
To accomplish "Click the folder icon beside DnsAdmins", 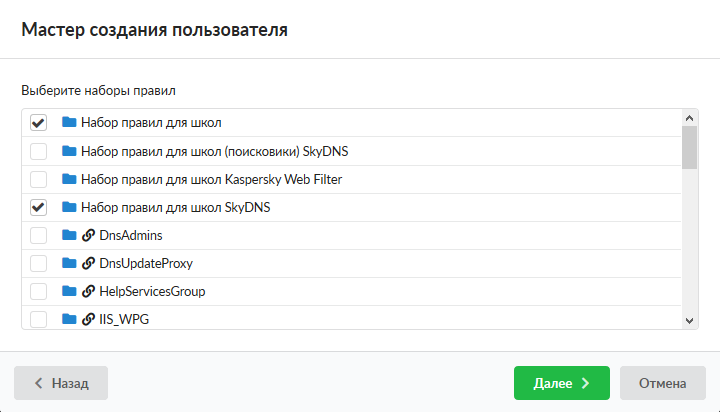I will pos(69,236).
